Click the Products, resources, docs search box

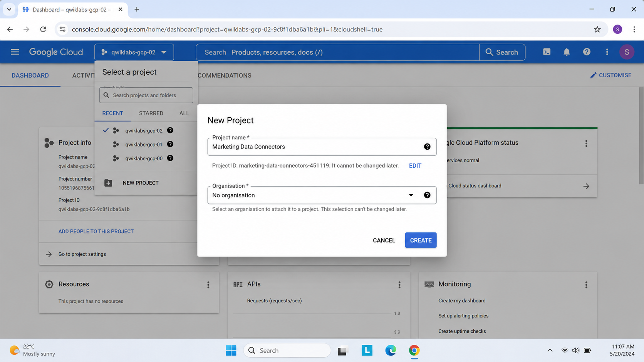(x=337, y=52)
